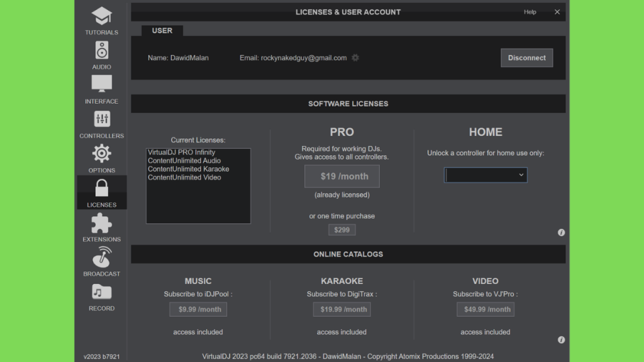This screenshot has width=644, height=362.
Task: Close the Licenses & User Account window
Action: coord(557,12)
